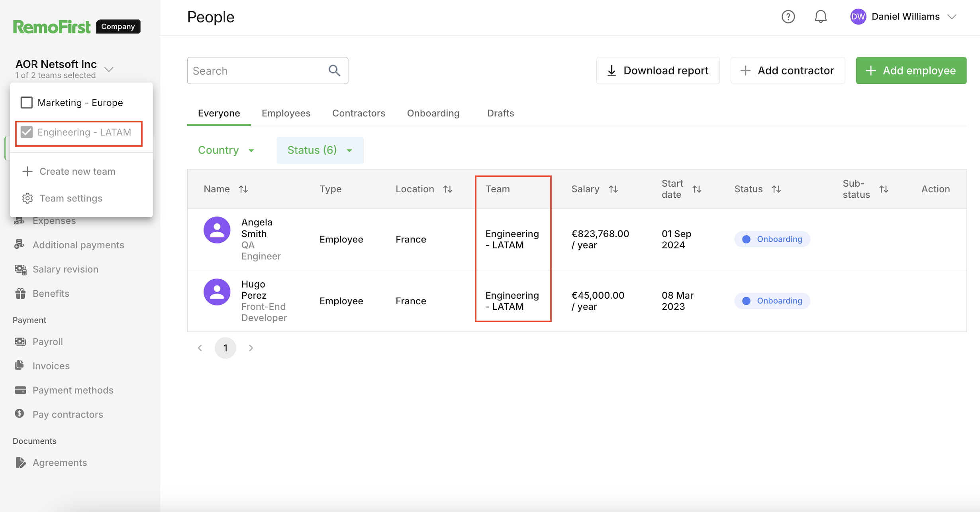Image resolution: width=980 pixels, height=512 pixels.
Task: Sort the table by Name
Action: point(243,189)
